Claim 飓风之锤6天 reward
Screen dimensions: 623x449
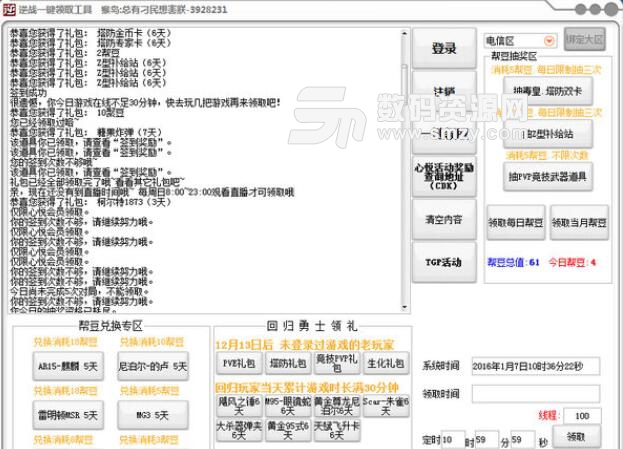tap(239, 406)
